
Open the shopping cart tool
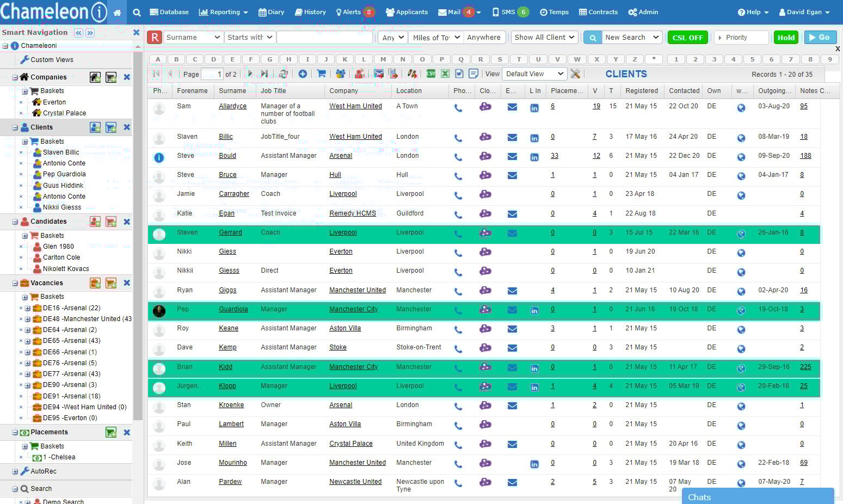tap(321, 73)
